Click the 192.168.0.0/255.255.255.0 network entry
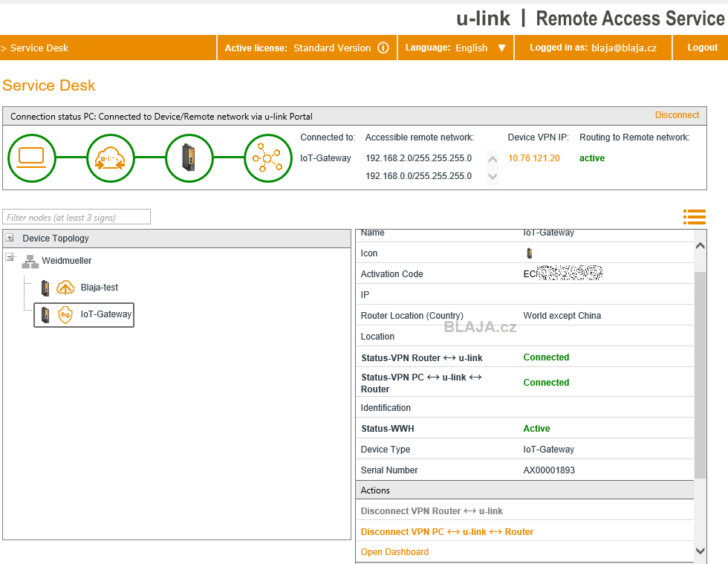The image size is (728, 564). pyautogui.click(x=418, y=176)
